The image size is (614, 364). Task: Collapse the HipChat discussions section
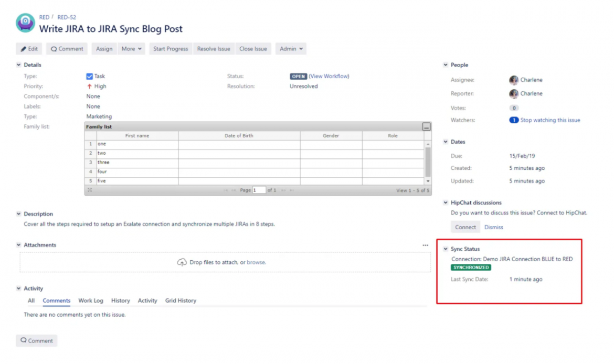(446, 202)
